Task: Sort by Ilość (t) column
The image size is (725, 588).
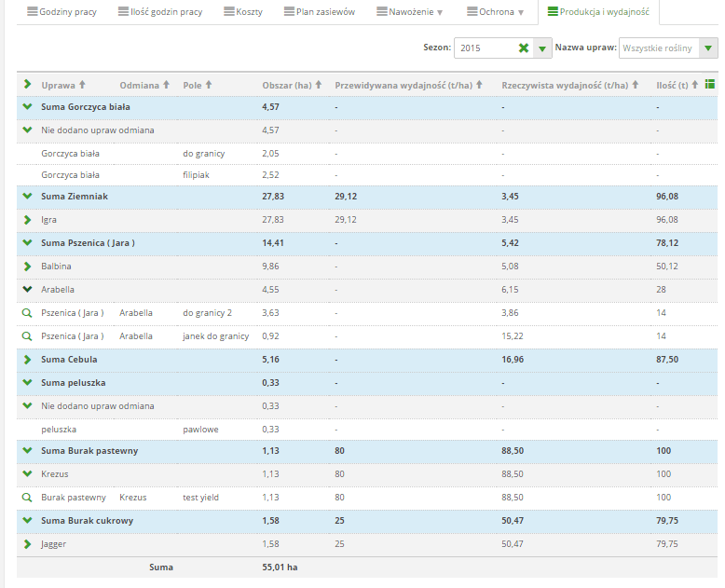Action: (x=677, y=85)
